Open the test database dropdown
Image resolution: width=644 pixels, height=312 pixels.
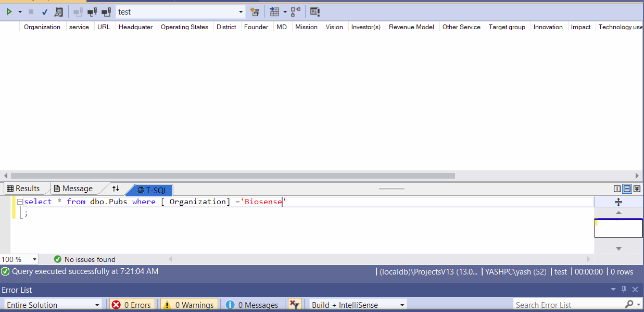tap(240, 11)
